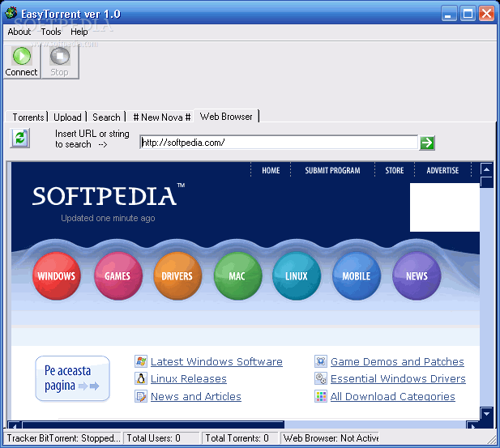
Task: Switch to the Upload tab
Action: [x=67, y=117]
